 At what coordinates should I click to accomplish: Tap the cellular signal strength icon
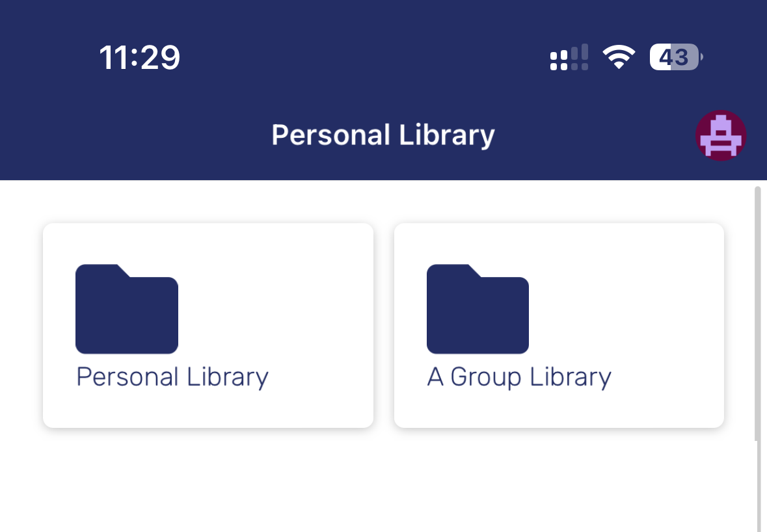click(569, 57)
